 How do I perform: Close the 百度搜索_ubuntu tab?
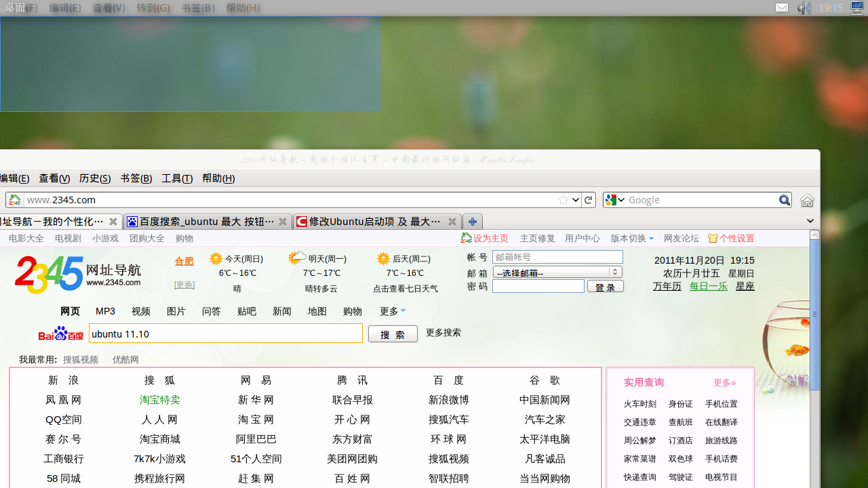click(x=283, y=222)
